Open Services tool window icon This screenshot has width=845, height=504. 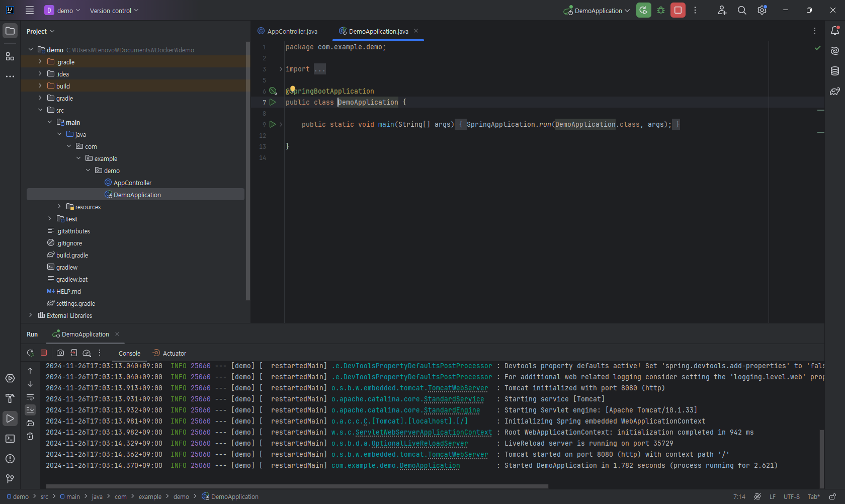pyautogui.click(x=10, y=378)
